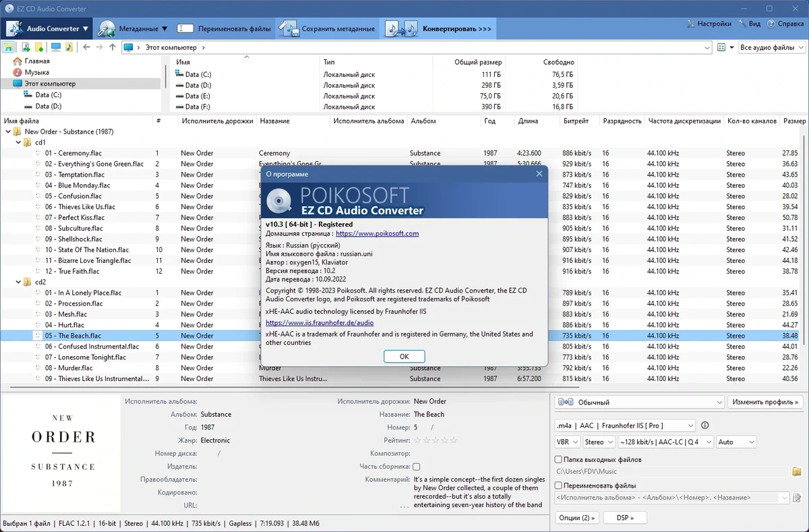Click Изменить профиль » button

[765, 402]
